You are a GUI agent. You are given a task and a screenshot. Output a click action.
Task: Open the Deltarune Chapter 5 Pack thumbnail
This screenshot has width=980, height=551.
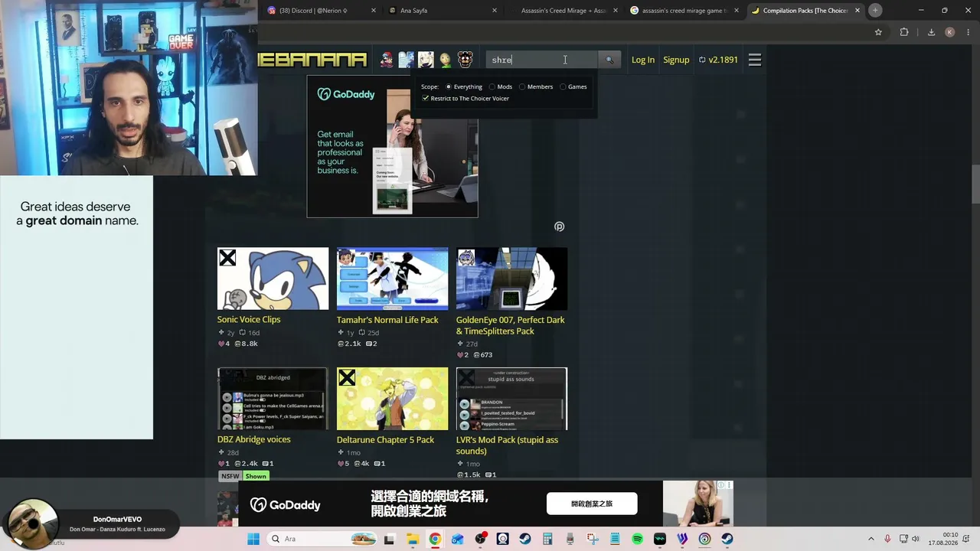392,399
